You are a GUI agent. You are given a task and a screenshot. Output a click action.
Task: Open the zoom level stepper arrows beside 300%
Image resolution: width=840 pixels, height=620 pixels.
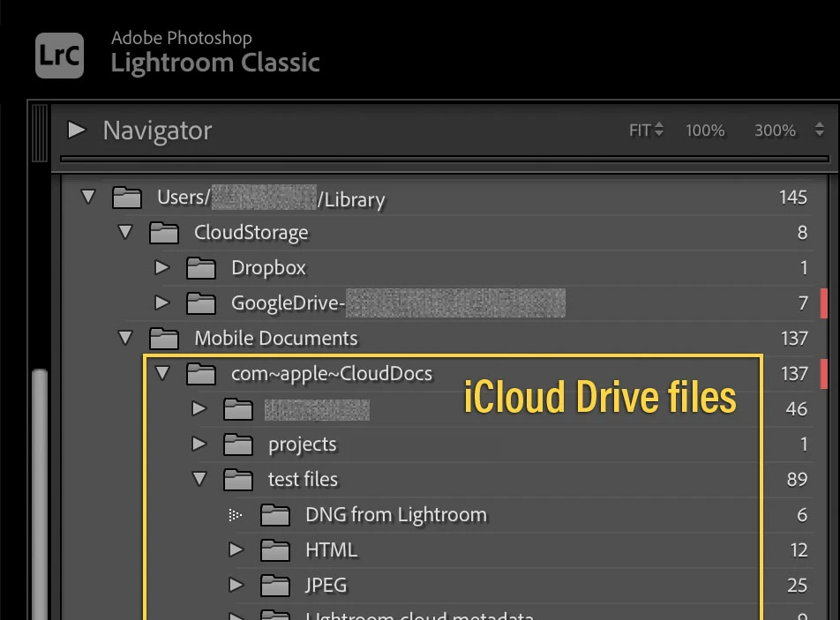coord(819,130)
